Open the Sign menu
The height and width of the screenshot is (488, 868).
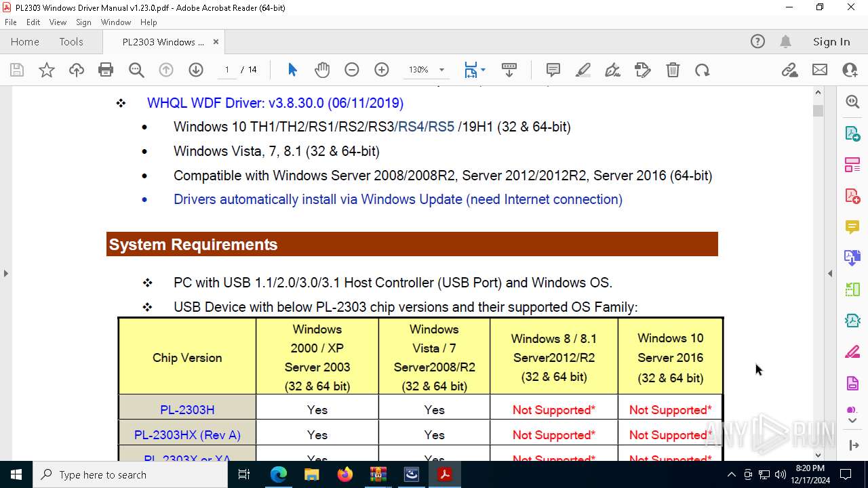click(83, 22)
